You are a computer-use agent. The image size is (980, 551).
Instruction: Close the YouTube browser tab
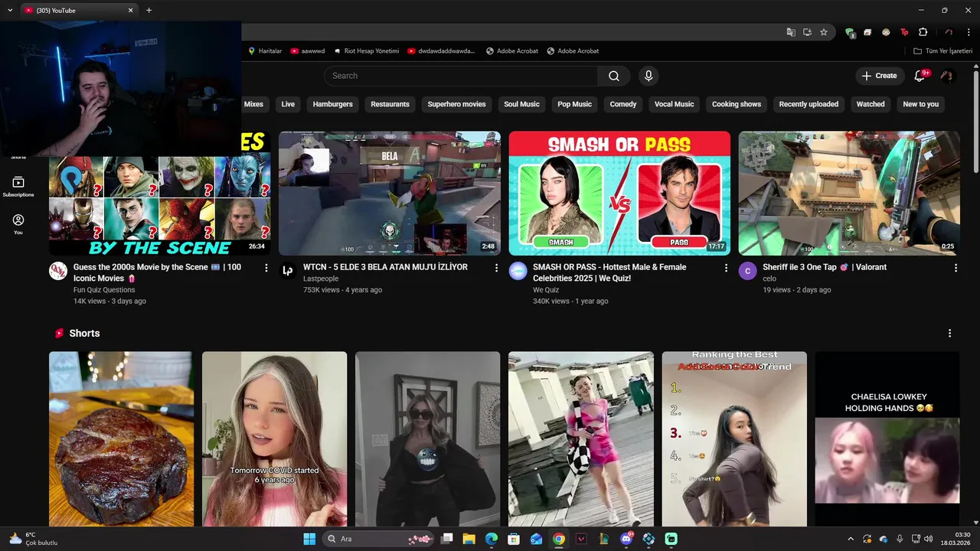click(x=130, y=10)
